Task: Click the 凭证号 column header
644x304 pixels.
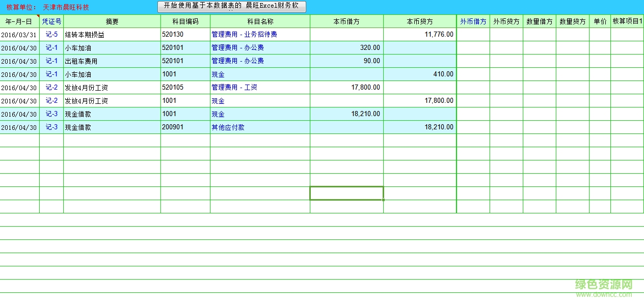Action: [x=50, y=21]
